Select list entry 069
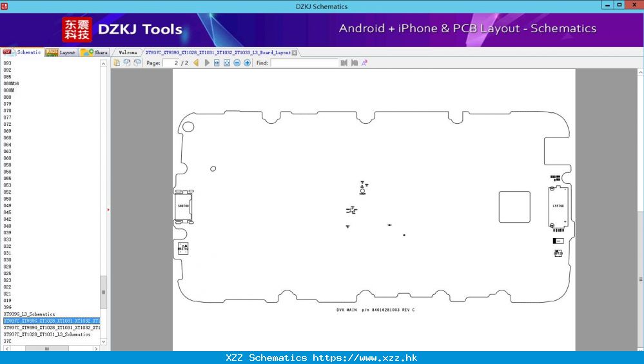This screenshot has width=644, height=364. (x=7, y=131)
